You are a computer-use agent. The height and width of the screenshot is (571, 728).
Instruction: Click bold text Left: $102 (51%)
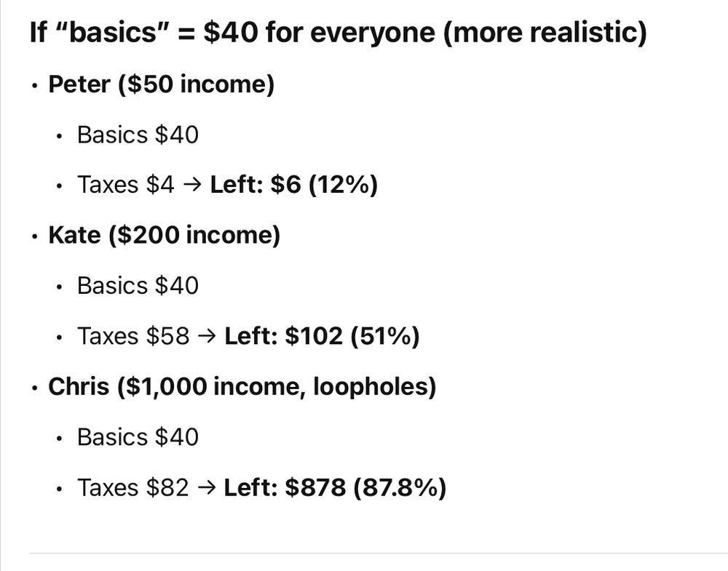tap(322, 336)
